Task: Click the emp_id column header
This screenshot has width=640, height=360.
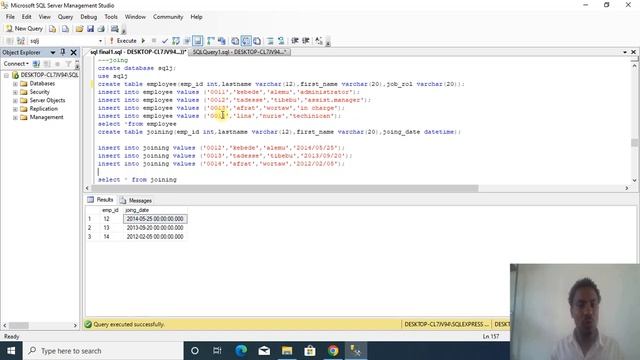Action: pyautogui.click(x=110, y=210)
